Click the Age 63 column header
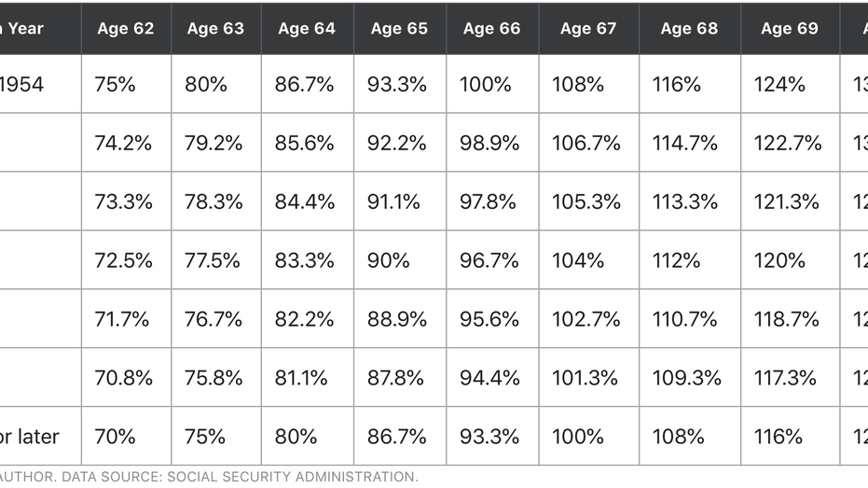868x488 pixels. pos(215,28)
